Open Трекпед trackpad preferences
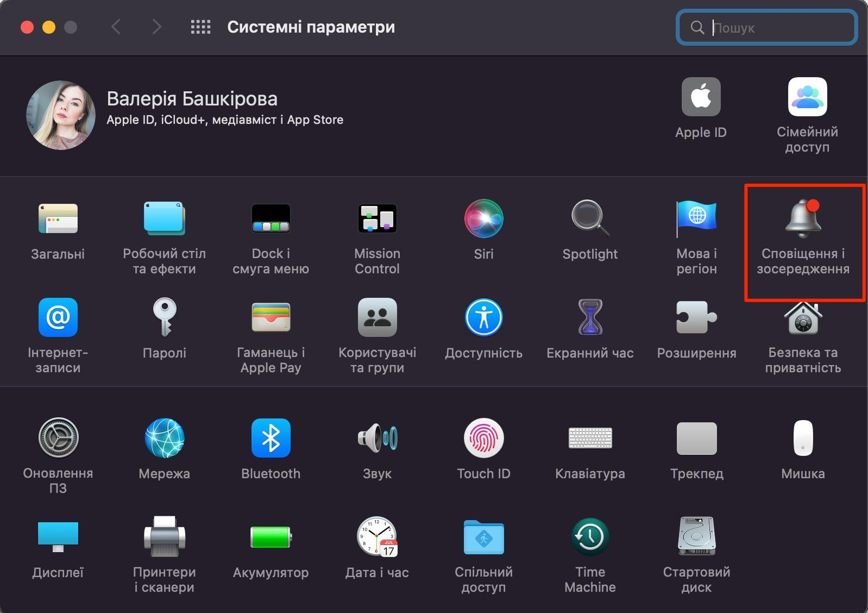 696,438
